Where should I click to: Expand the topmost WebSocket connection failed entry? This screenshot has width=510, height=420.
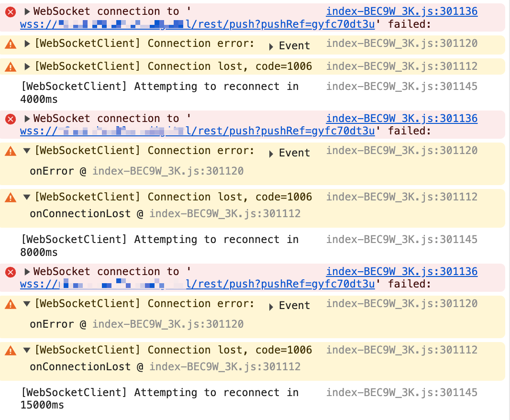pyautogui.click(x=27, y=11)
